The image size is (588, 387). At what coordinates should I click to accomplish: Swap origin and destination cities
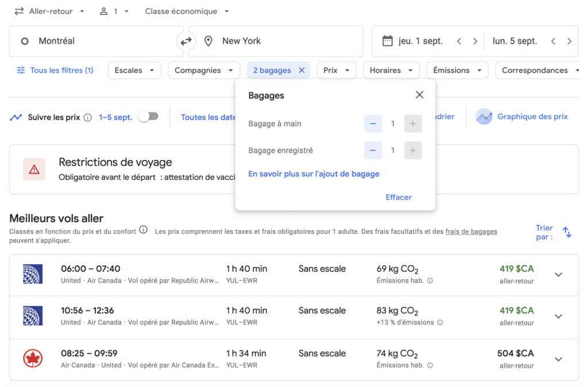tap(186, 41)
